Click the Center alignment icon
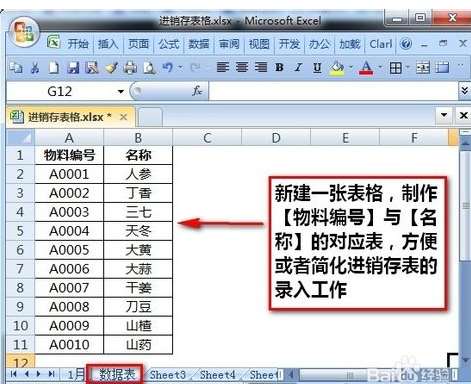Screen dimensions: 471x384 click(242, 68)
